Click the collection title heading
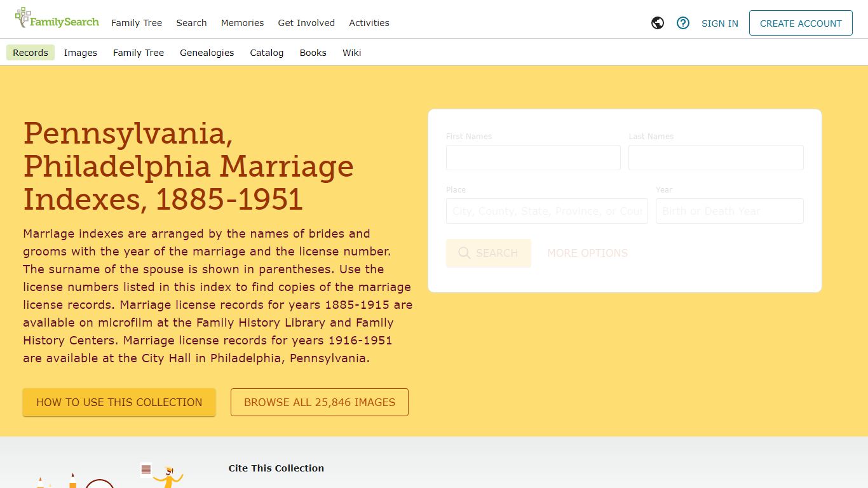 [x=189, y=166]
